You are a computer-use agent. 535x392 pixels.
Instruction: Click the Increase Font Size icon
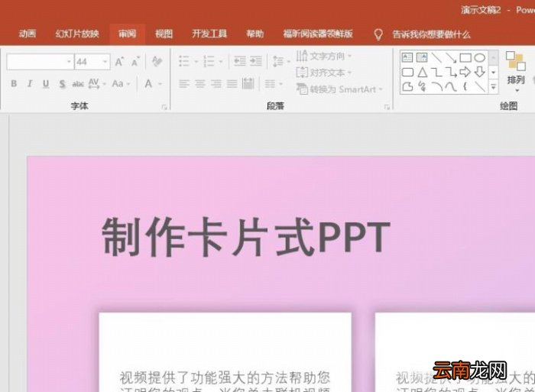pyautogui.click(x=119, y=62)
